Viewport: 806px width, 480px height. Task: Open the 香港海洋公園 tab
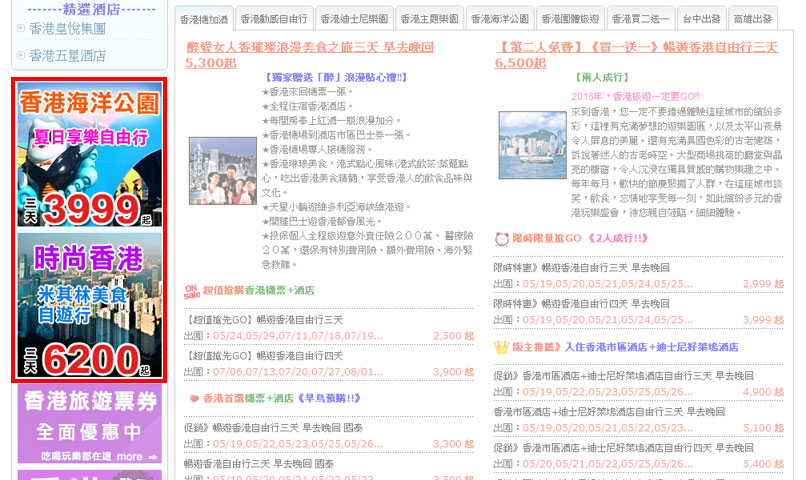point(500,19)
